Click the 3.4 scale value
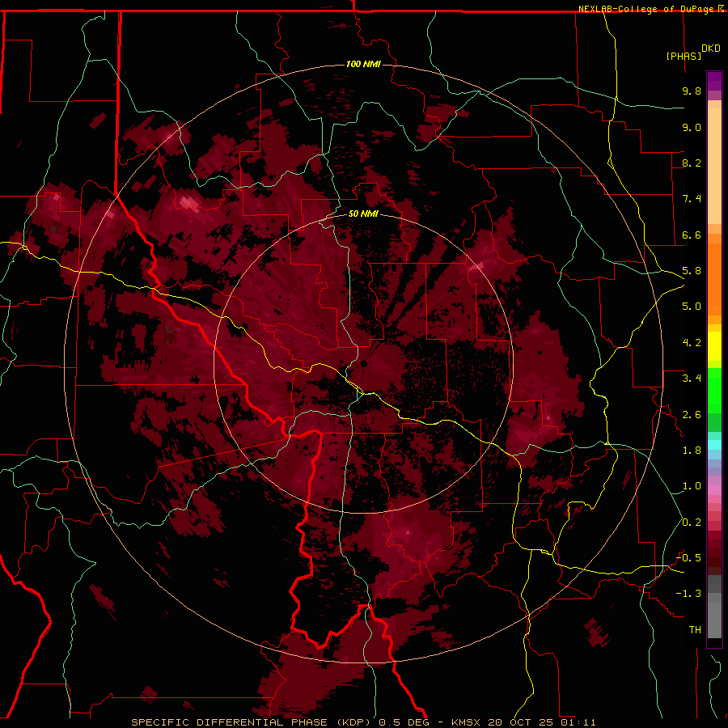Screen dimensions: 728x728 692,379
